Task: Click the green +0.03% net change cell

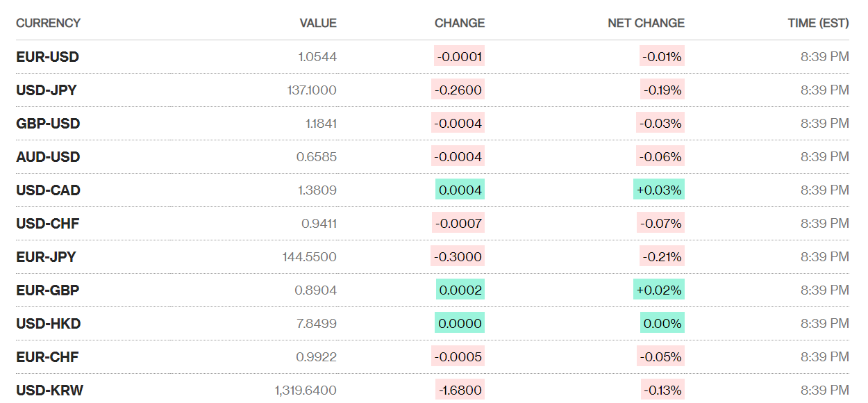Action: 659,190
